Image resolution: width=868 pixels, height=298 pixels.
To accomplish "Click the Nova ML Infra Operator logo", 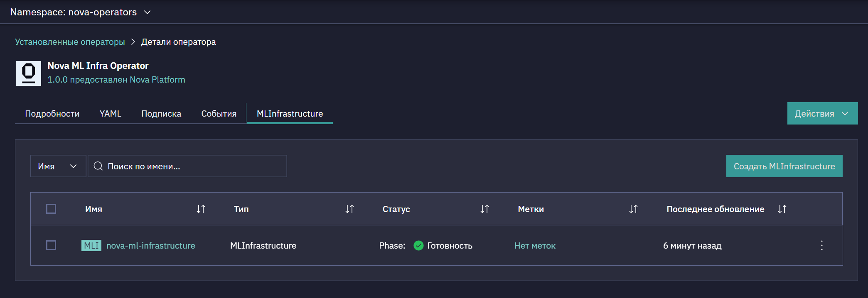I will click(29, 73).
